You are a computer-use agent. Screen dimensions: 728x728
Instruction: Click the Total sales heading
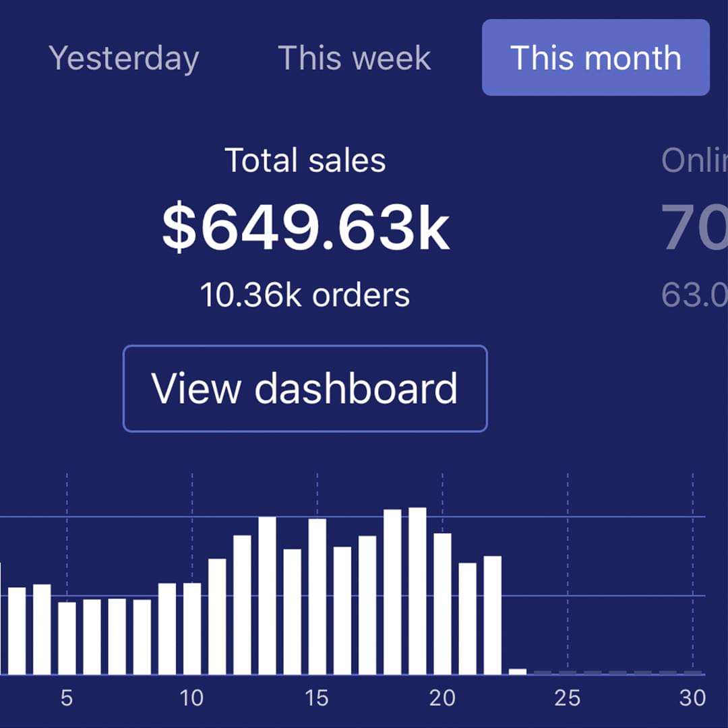coord(305,160)
